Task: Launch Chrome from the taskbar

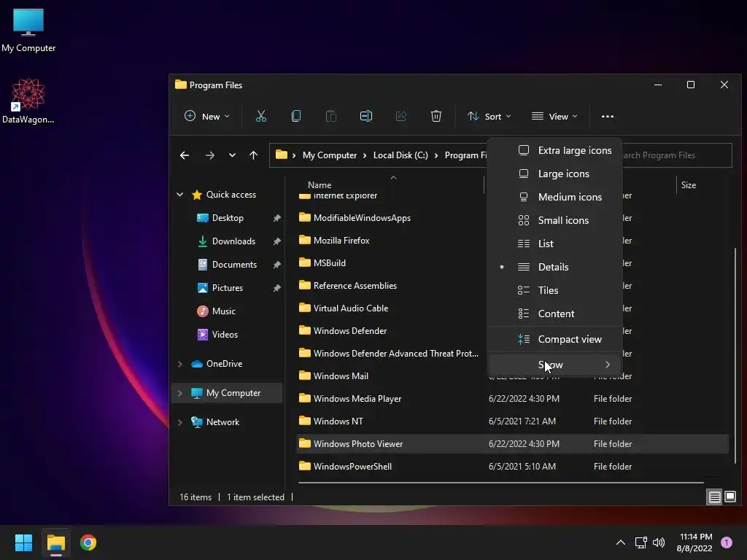Action: pos(88,542)
